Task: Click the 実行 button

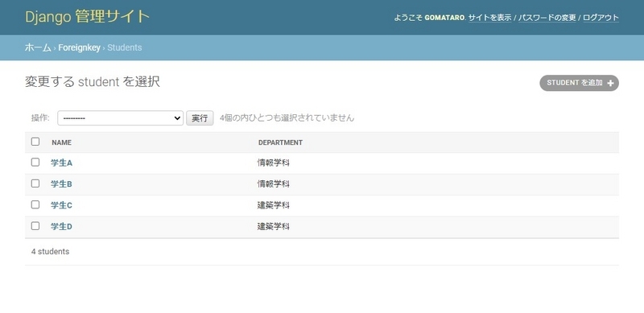Action: pos(200,118)
